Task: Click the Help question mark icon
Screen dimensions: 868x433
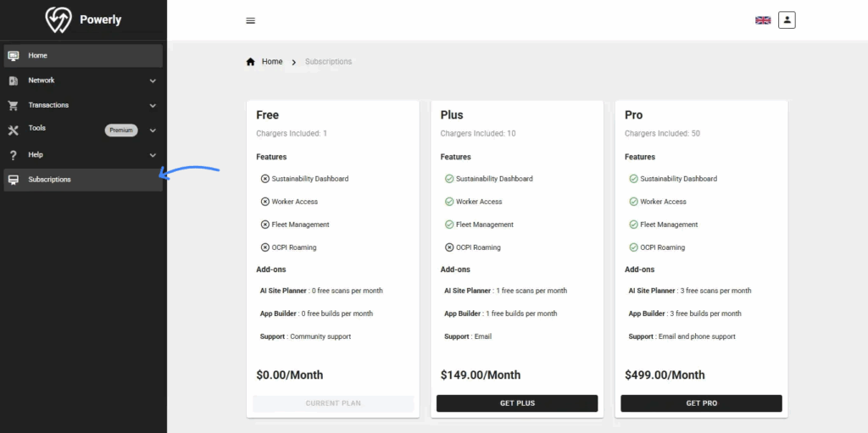Action: pos(13,155)
